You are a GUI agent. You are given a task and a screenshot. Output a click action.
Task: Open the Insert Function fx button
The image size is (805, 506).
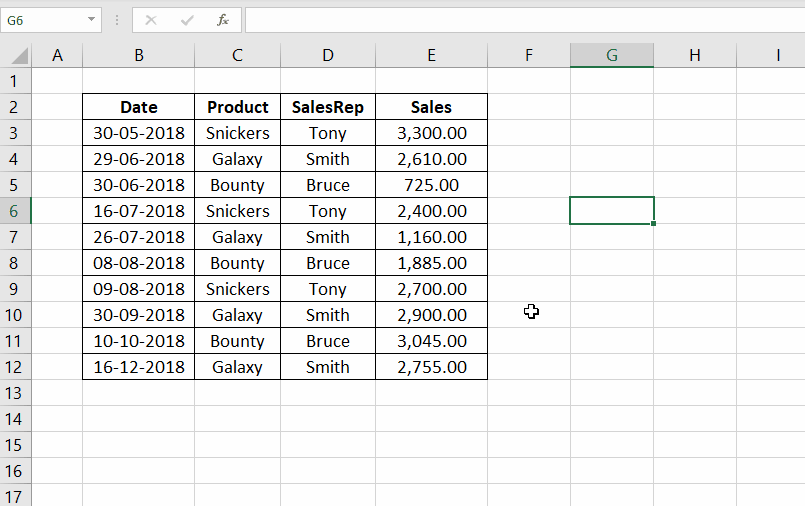pyautogui.click(x=223, y=20)
